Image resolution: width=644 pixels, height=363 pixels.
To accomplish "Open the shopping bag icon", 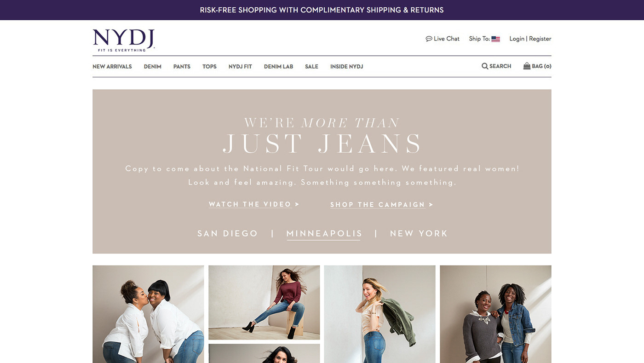I will (x=527, y=66).
